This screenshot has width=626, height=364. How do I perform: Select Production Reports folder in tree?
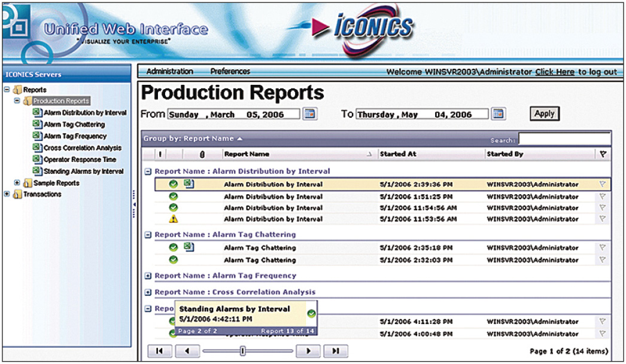pyautogui.click(x=61, y=101)
